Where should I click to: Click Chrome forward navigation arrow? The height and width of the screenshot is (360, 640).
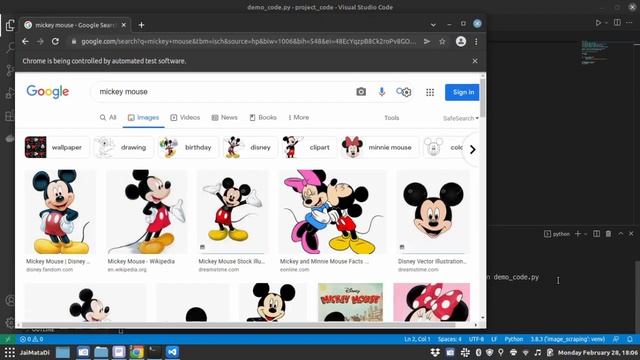point(40,42)
